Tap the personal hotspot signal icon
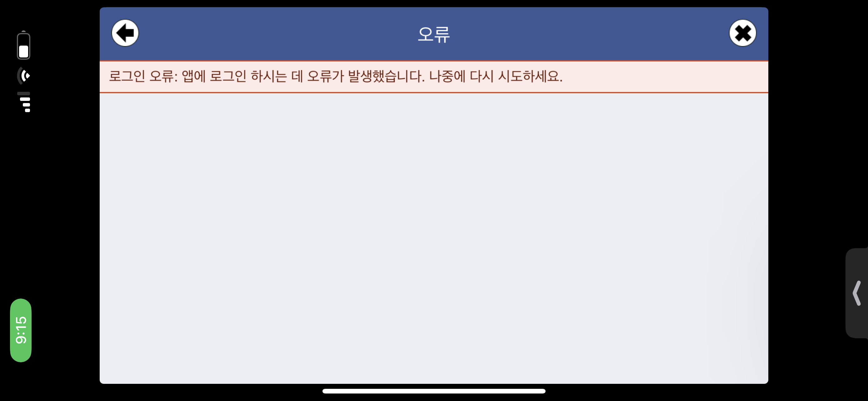This screenshot has height=401, width=868. coord(23,76)
